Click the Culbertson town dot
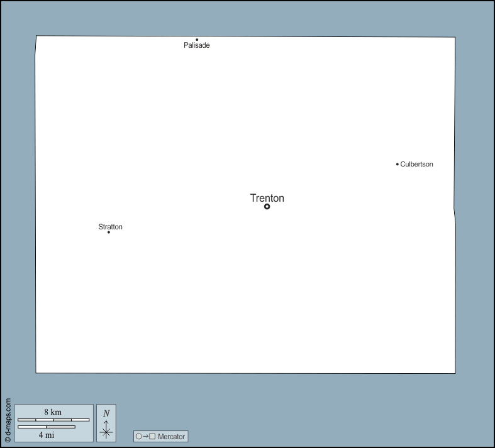 click(398, 164)
